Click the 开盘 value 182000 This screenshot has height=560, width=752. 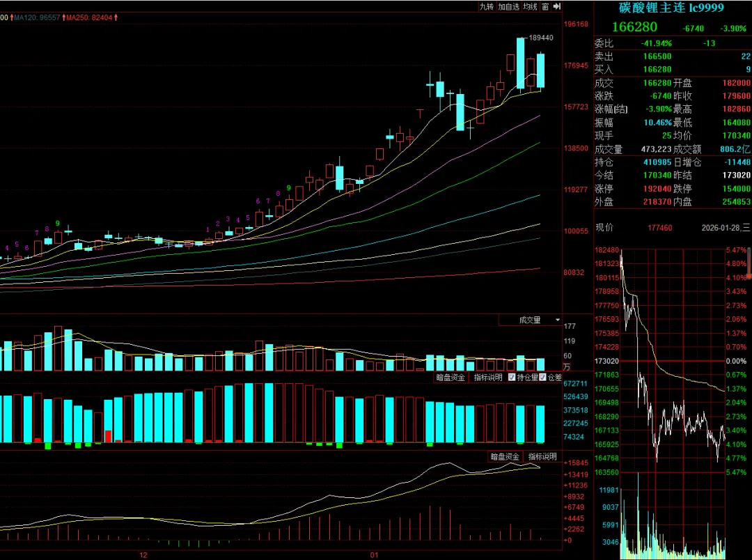[737, 82]
